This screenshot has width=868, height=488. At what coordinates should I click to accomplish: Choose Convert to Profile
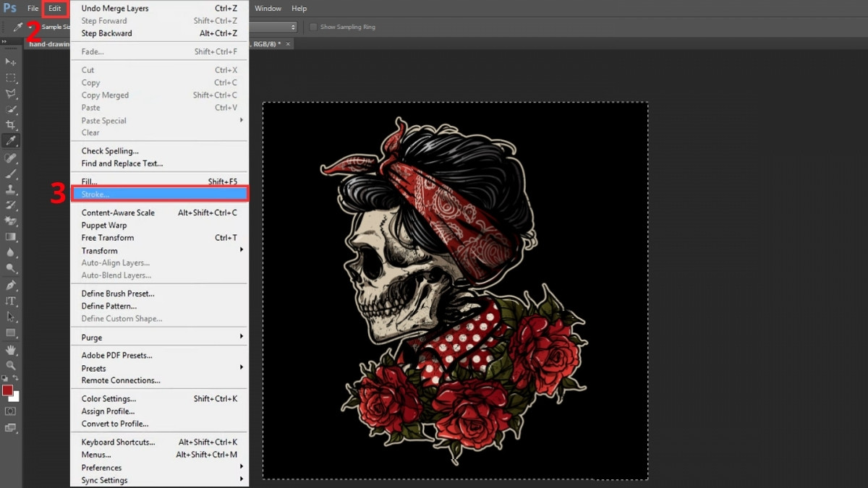pyautogui.click(x=159, y=424)
